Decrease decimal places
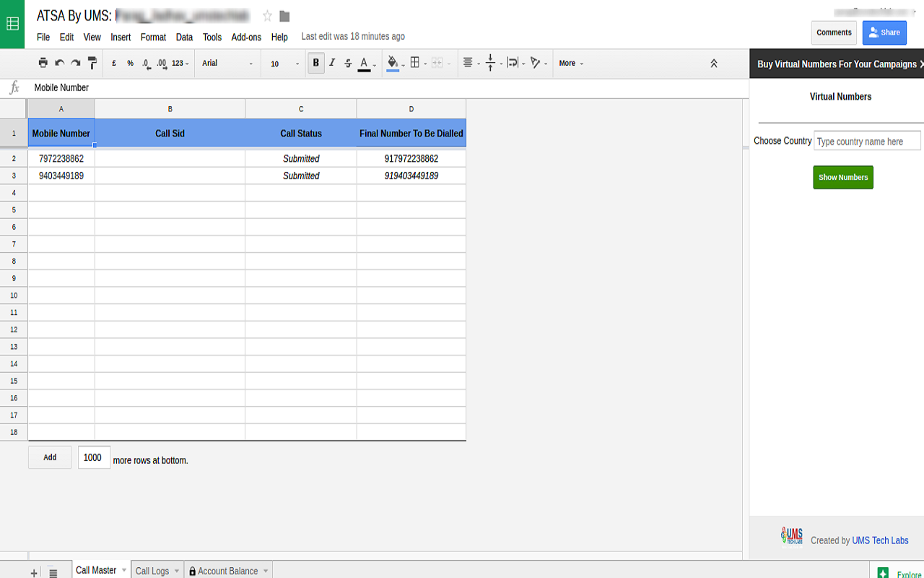Screen dimensions: 924x578 (147, 64)
